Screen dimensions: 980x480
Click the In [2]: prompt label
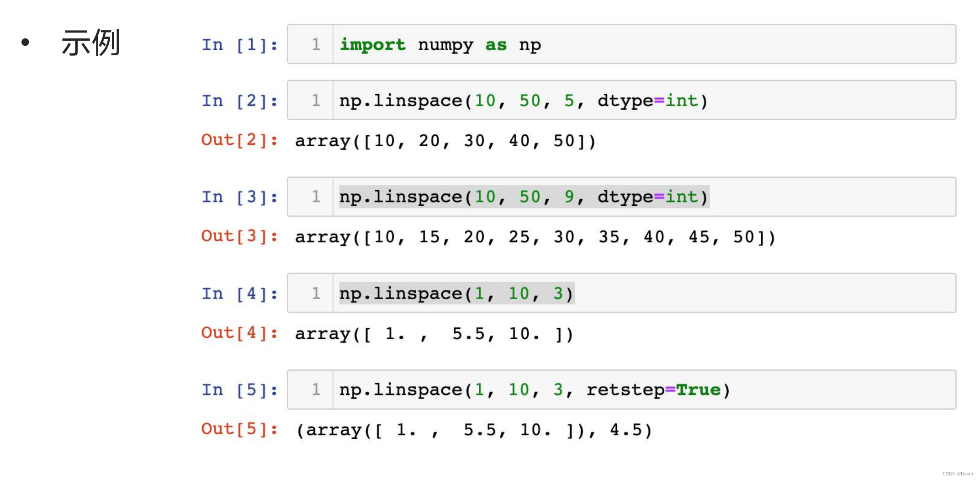pyautogui.click(x=239, y=101)
